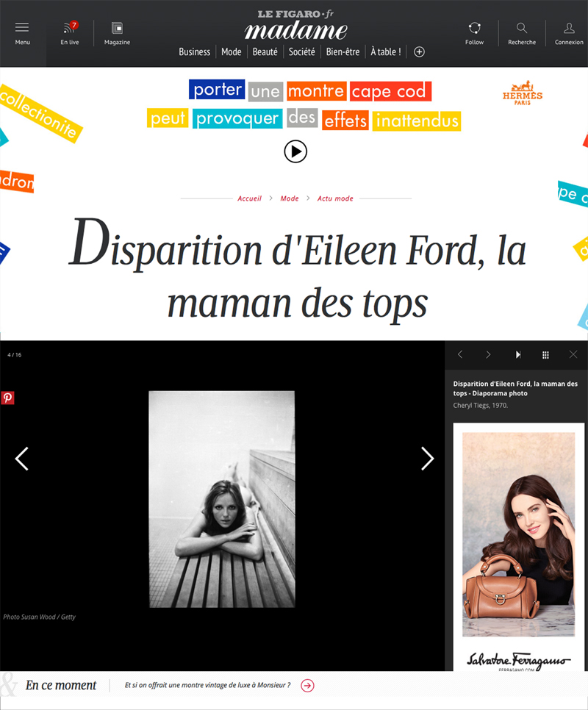
Task: Go to previous photo with large left arrow
Action: coord(22,459)
